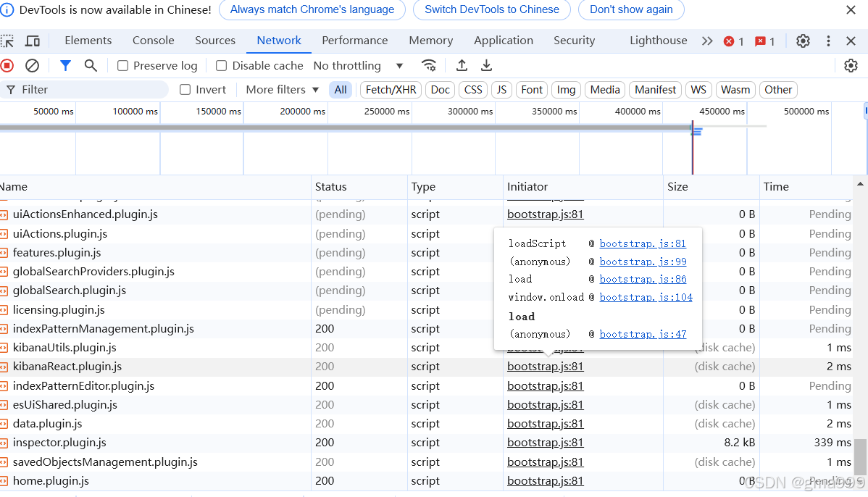Open the No throttling dropdown
Image resolution: width=868 pixels, height=497 pixels.
click(358, 66)
